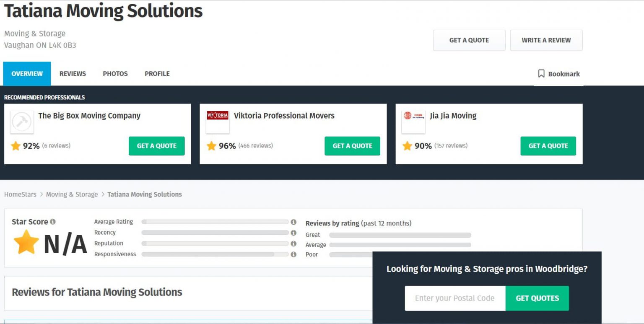Viewport: 644px width, 324px height.
Task: Open the Photos tab
Action: click(x=115, y=74)
